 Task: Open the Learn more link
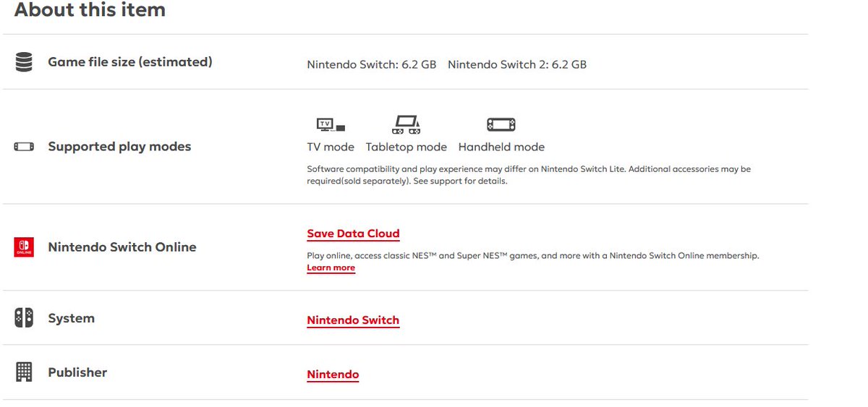(x=331, y=267)
